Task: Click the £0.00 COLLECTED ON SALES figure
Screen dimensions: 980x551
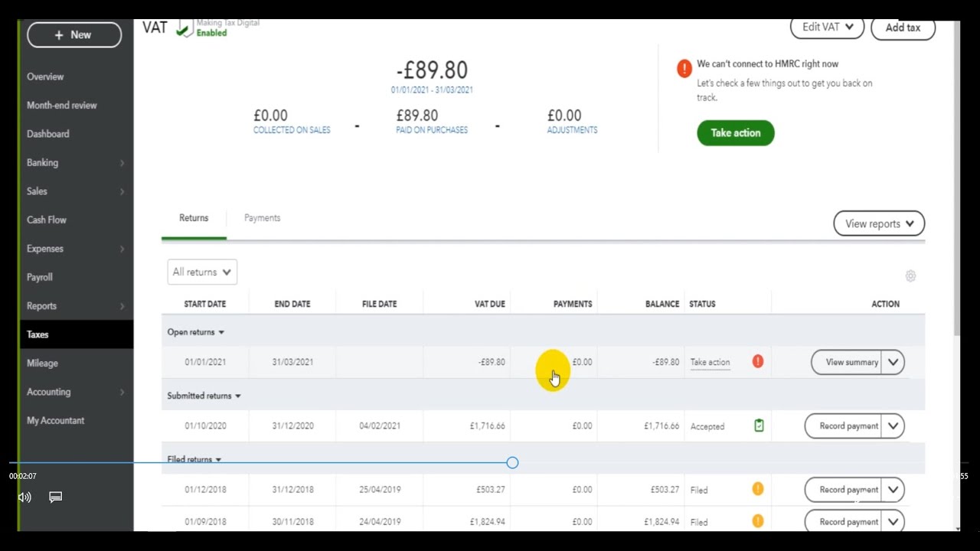Action: point(271,116)
